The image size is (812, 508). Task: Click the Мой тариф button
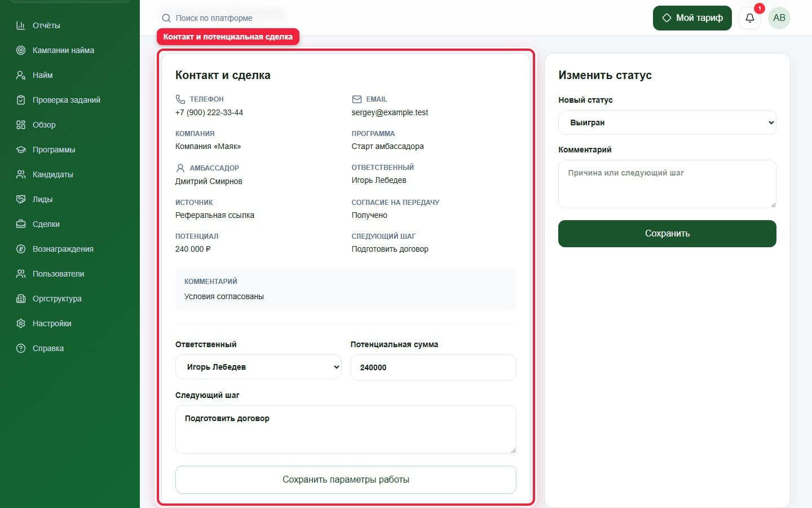[x=692, y=18]
